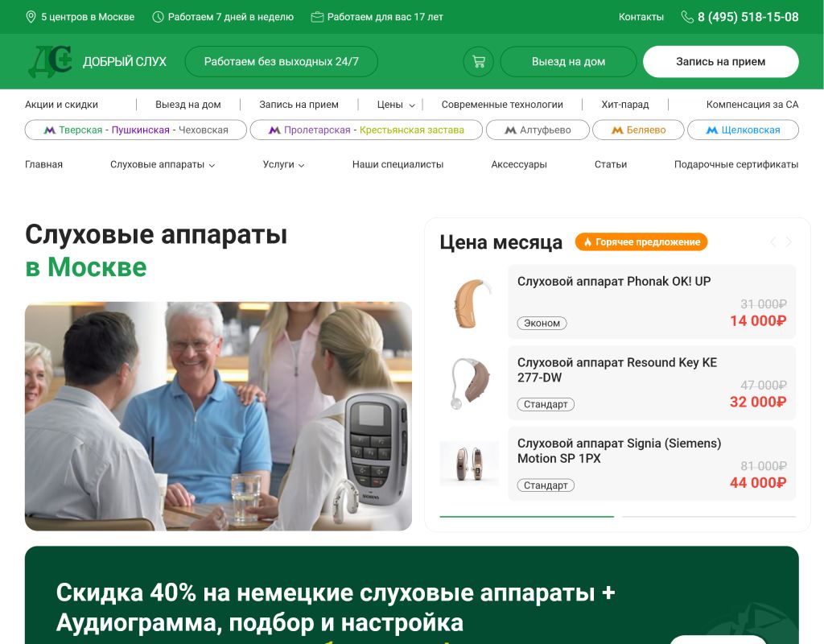Click the metro icon beside Пролетарская
The width and height of the screenshot is (824, 644).
(274, 130)
